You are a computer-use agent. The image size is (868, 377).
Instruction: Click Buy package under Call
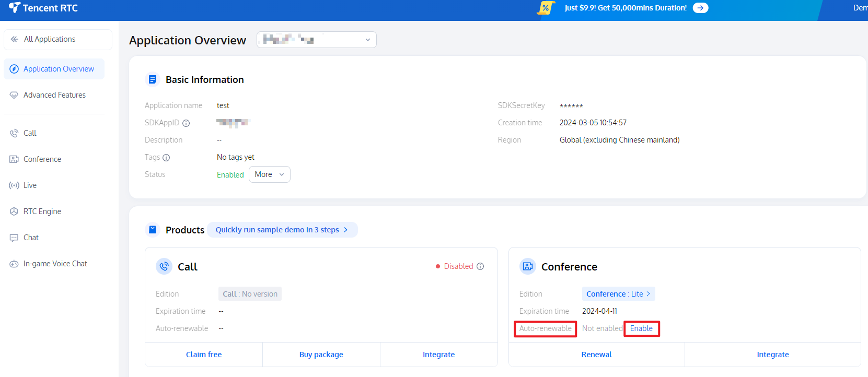click(x=321, y=355)
